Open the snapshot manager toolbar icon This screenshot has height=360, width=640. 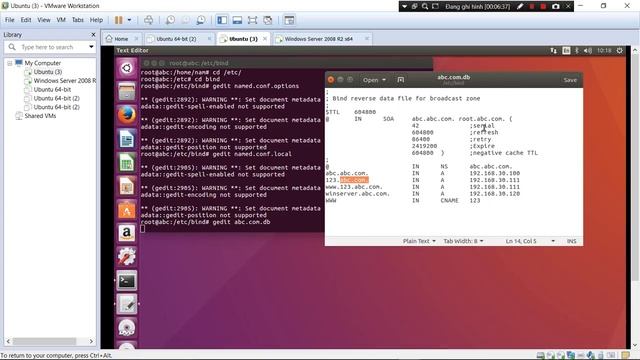point(201,20)
